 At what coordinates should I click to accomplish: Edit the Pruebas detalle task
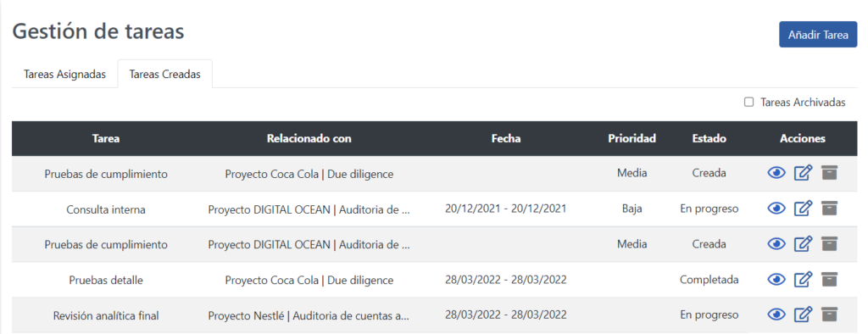click(803, 280)
